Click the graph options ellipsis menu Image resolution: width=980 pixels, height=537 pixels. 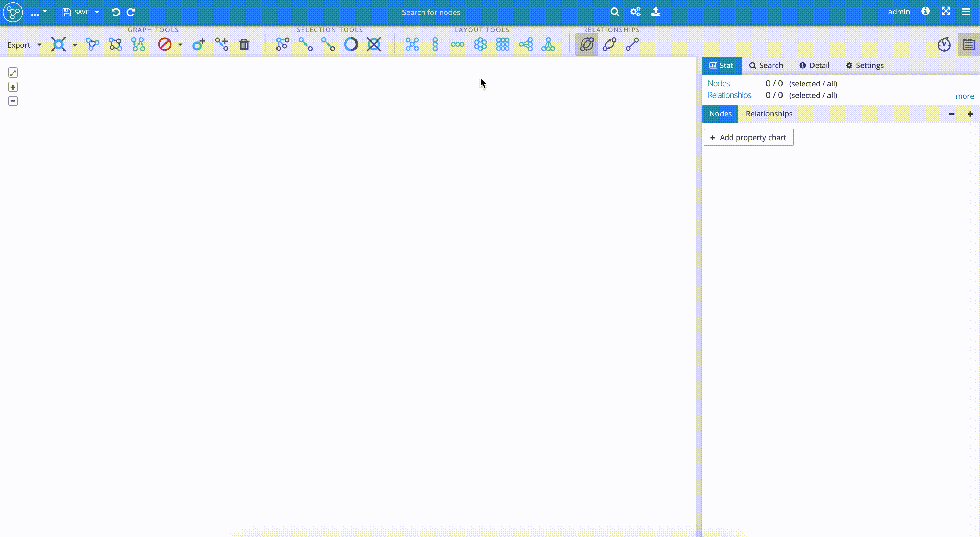[x=38, y=12]
